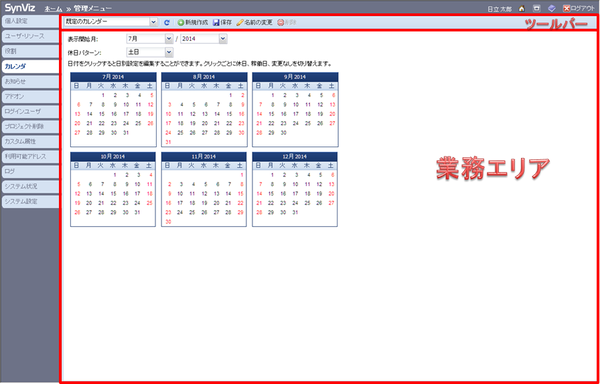600x384 pixels.
Task: Select the 個人設定 sidebar tab
Action: [30, 21]
